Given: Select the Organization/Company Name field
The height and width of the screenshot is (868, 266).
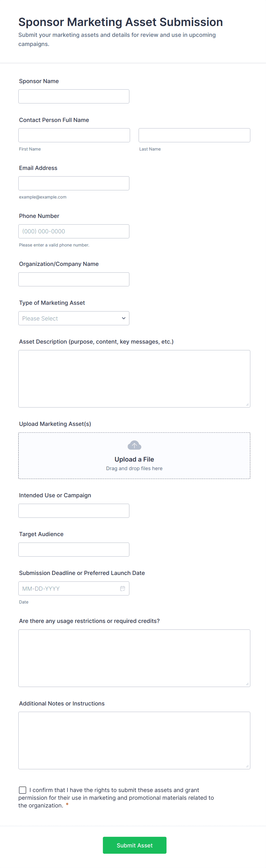Looking at the screenshot, I should coord(74,279).
